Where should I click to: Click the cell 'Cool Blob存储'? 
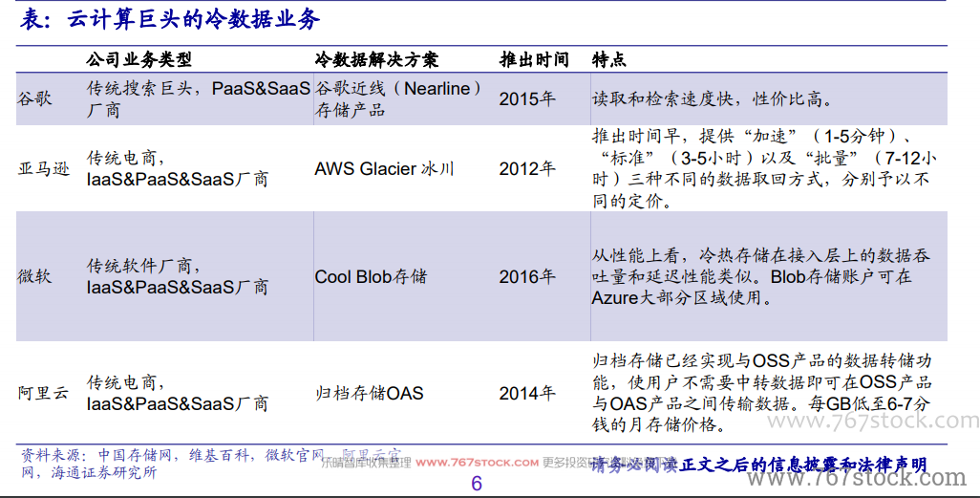pyautogui.click(x=371, y=276)
